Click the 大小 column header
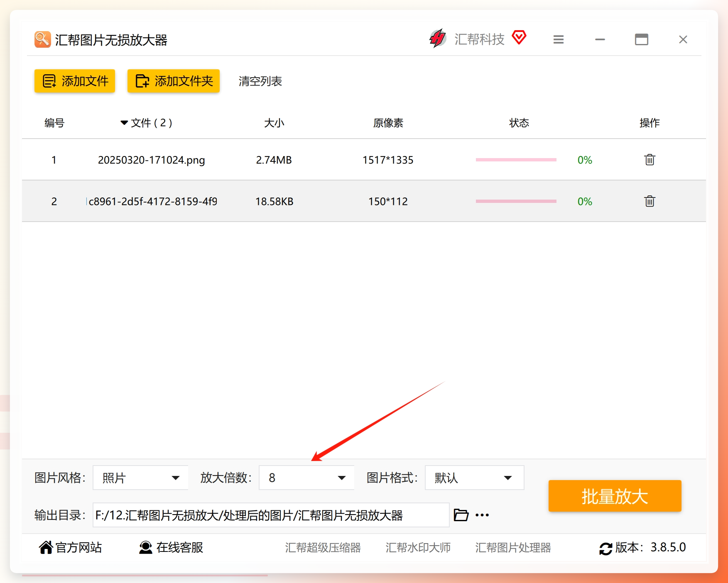This screenshot has height=583, width=728. [x=274, y=123]
